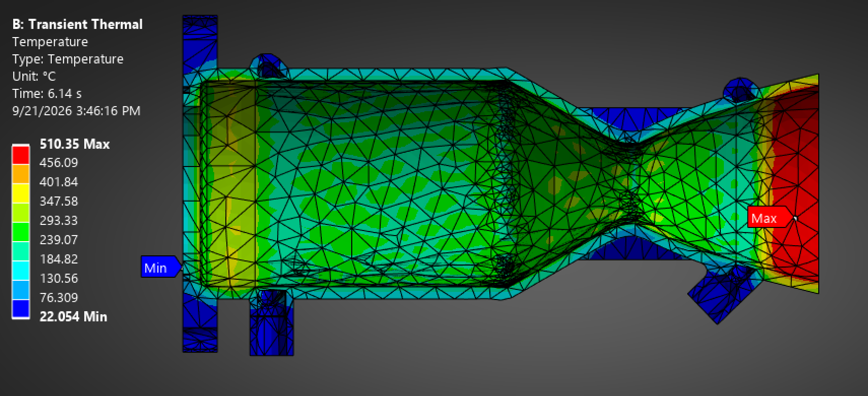Select the "347.58" legend value

59,201
